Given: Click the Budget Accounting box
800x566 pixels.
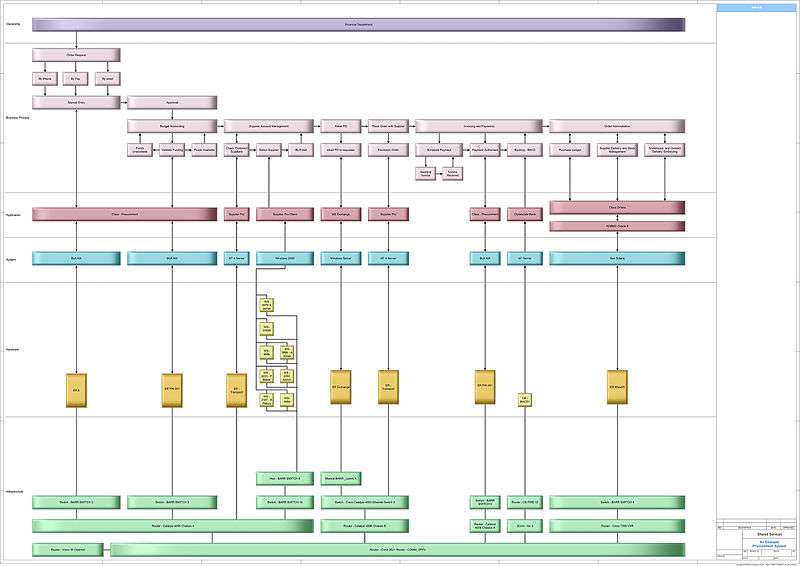Looking at the screenshot, I should coord(172,126).
